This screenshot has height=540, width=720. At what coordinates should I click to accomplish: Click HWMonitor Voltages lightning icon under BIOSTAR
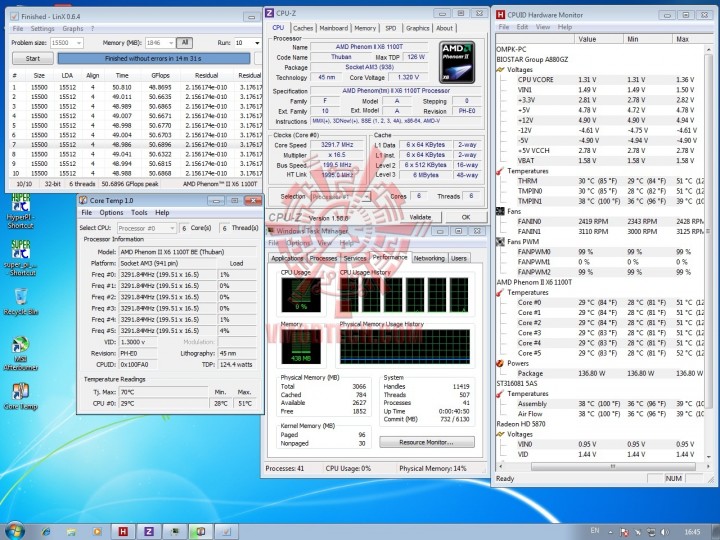click(x=501, y=70)
